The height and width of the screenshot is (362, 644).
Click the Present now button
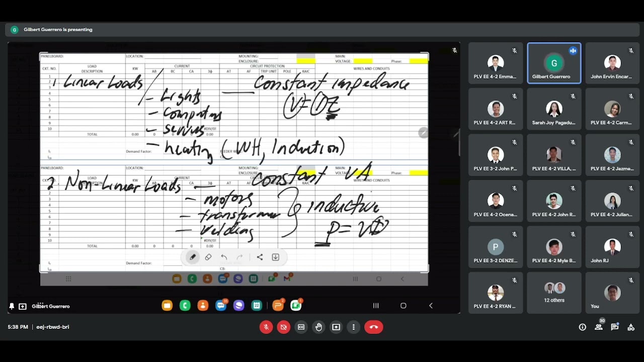336,327
